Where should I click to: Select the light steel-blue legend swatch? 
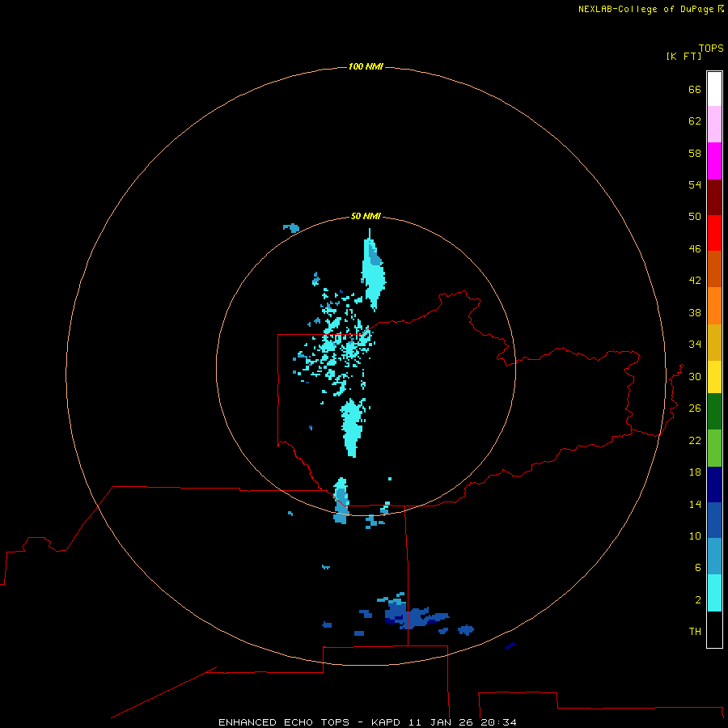click(714, 557)
